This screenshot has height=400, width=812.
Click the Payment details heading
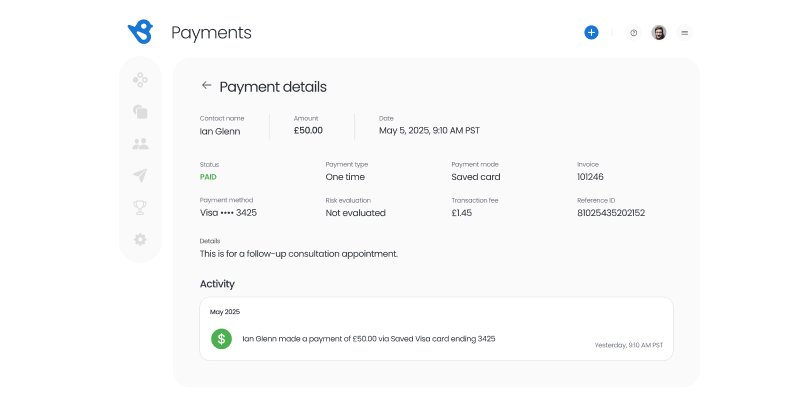[273, 87]
